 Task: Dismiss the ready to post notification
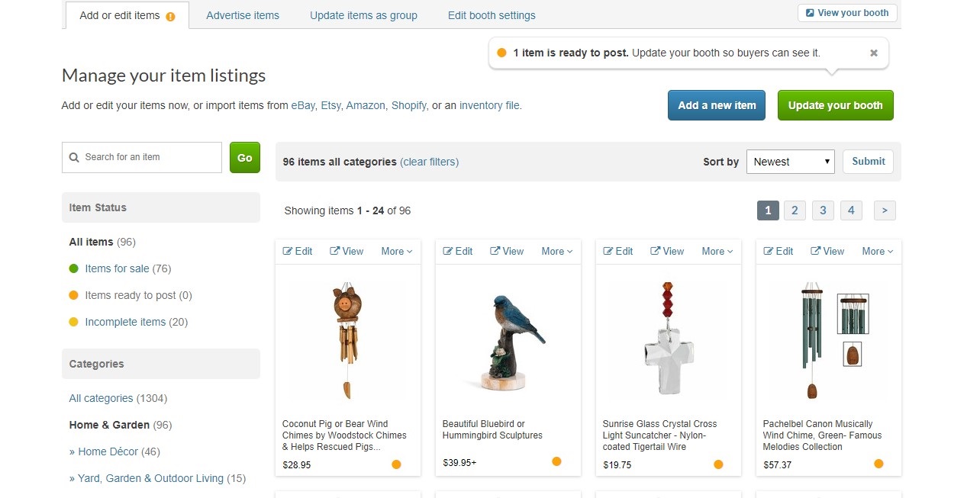874,53
